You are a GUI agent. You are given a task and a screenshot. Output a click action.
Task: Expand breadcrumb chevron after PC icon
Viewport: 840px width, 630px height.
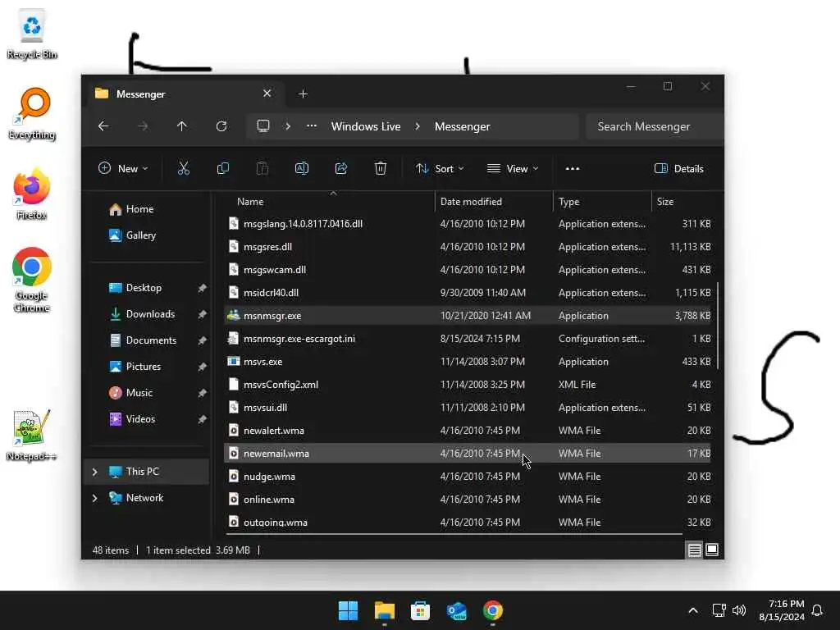point(288,126)
